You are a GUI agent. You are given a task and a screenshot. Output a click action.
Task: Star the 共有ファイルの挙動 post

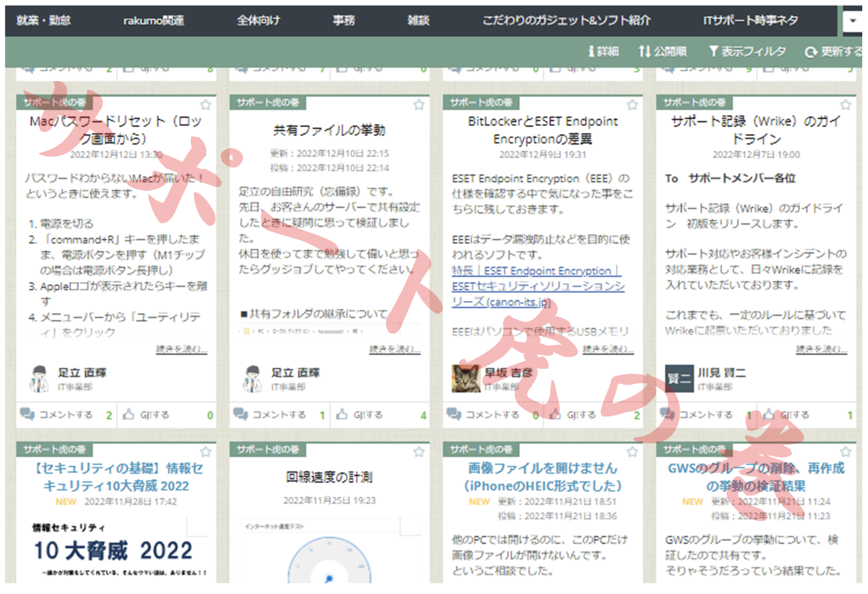point(419,105)
